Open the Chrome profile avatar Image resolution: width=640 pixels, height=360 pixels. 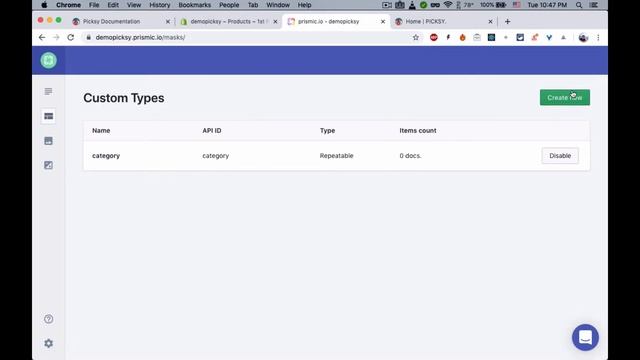pyautogui.click(x=583, y=38)
